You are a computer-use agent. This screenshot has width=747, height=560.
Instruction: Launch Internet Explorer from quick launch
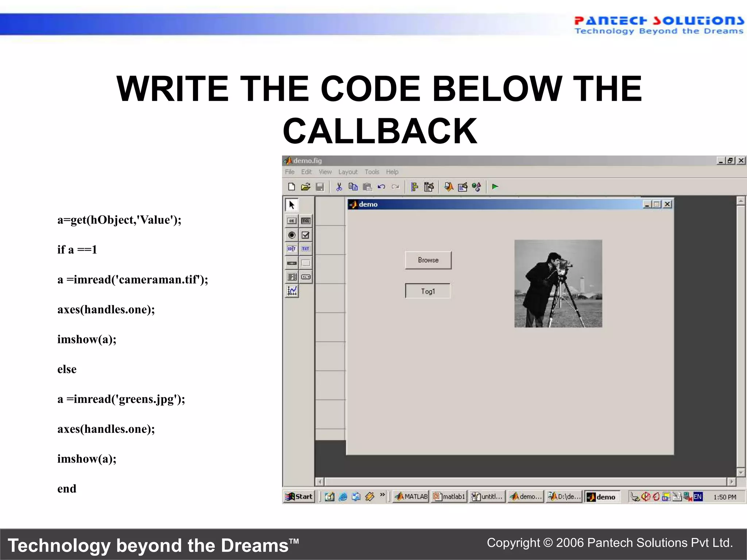(x=343, y=497)
